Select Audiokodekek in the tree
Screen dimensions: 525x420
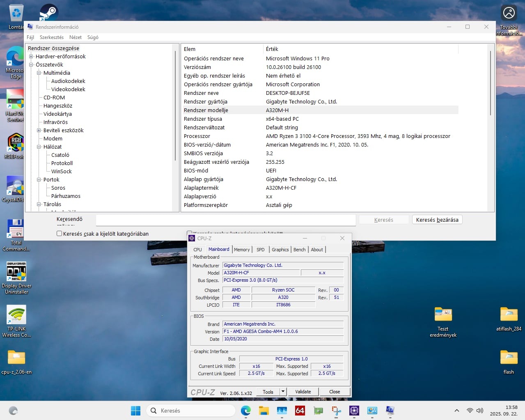[x=68, y=81]
